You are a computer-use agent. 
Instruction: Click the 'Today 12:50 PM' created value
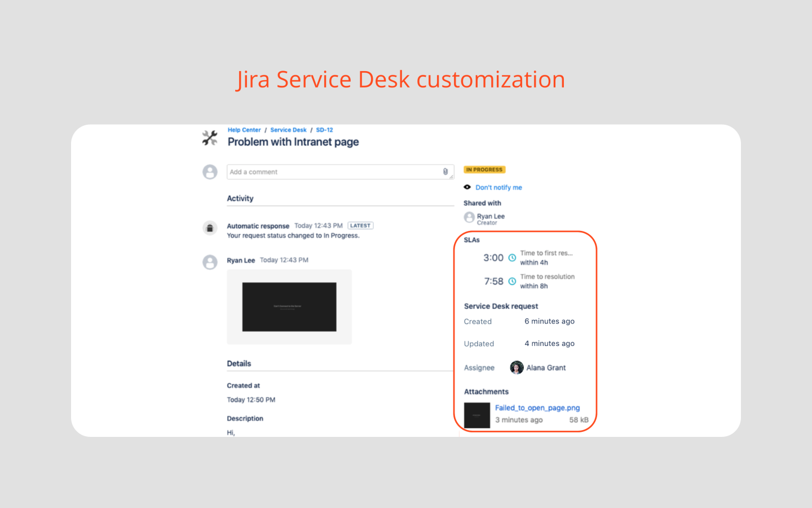click(251, 400)
